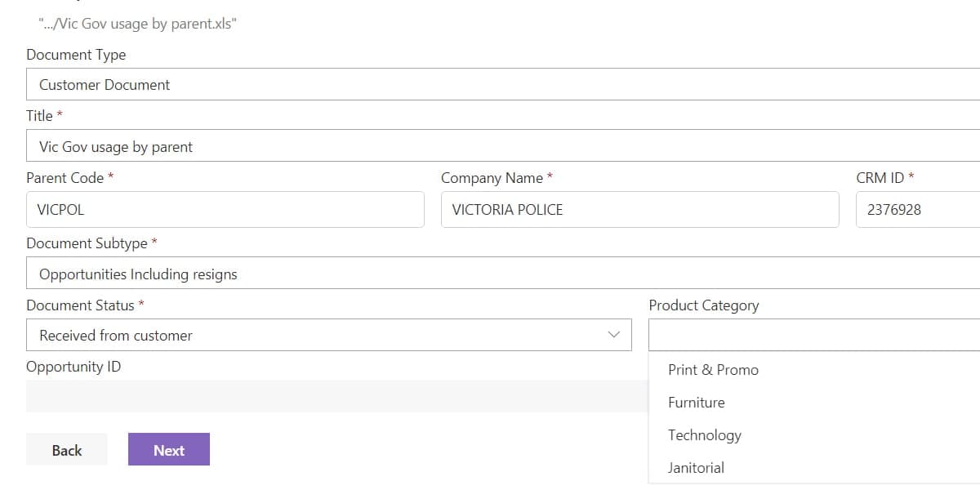Choose Furniture product category option
Screen dimensions: 980x490
(696, 403)
